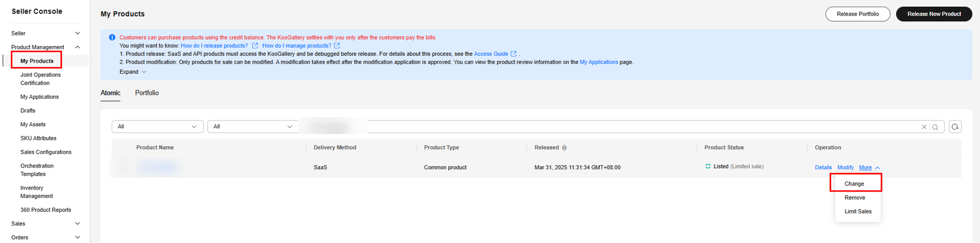This screenshot has width=980, height=243.
Task: Collapse the Product Management sidebar section
Action: point(78,47)
